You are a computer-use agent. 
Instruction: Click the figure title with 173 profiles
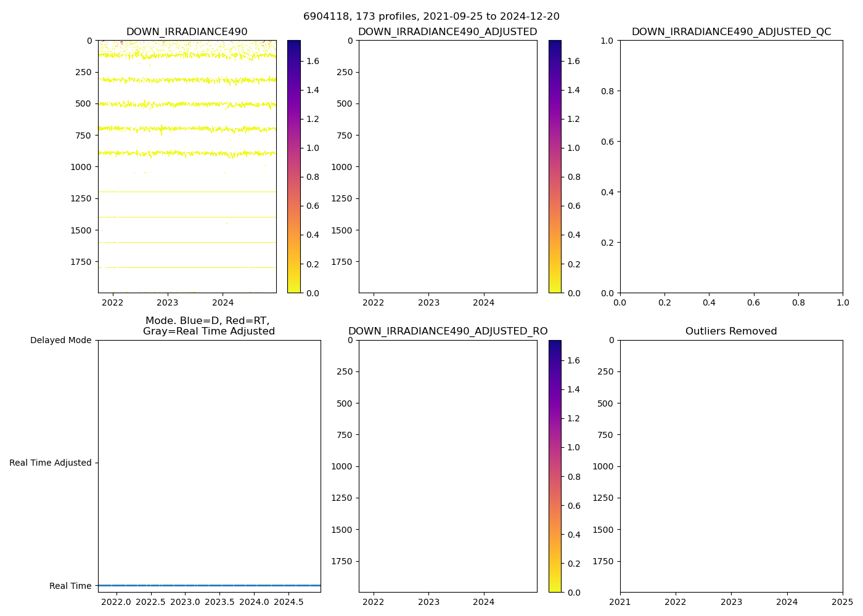pos(431,17)
